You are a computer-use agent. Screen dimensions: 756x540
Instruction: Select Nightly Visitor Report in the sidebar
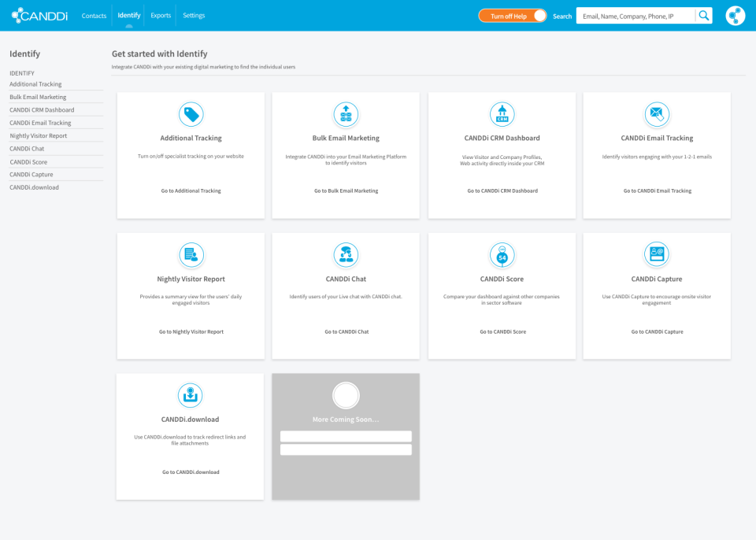(x=39, y=136)
